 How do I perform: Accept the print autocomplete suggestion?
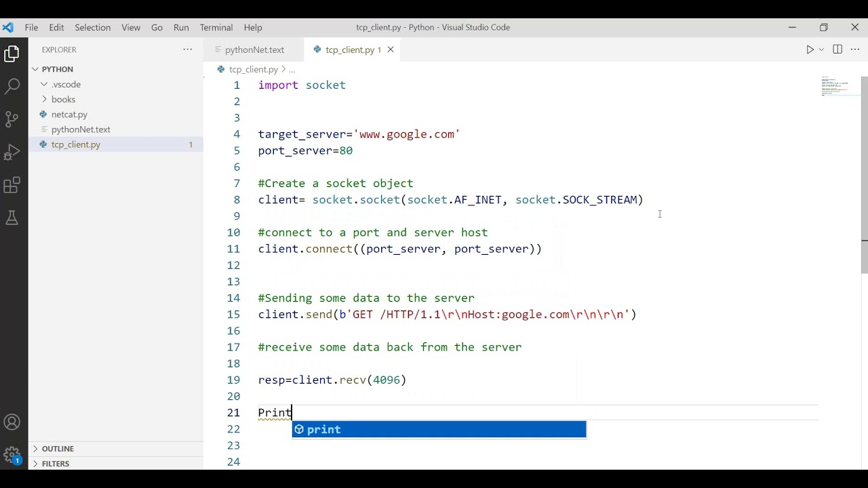439,430
